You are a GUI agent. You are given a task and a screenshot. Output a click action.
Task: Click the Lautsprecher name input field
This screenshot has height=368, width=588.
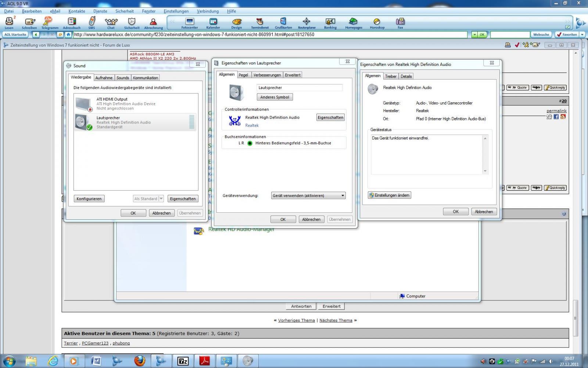click(300, 88)
